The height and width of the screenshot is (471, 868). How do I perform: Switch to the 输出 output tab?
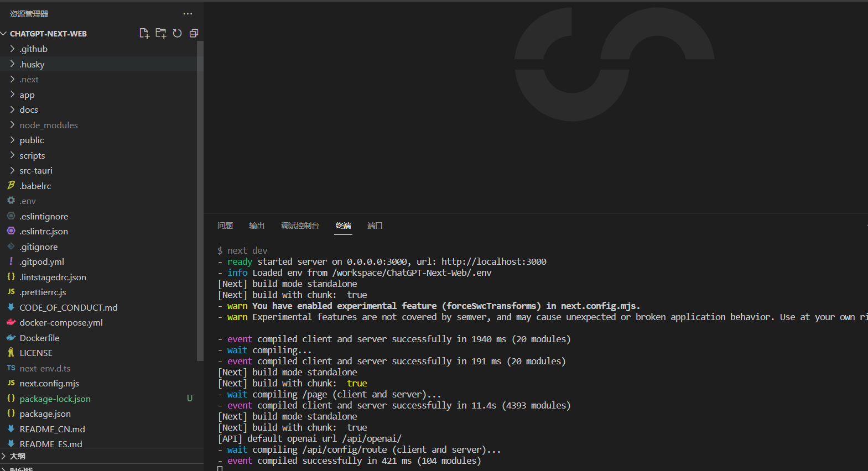(257, 226)
